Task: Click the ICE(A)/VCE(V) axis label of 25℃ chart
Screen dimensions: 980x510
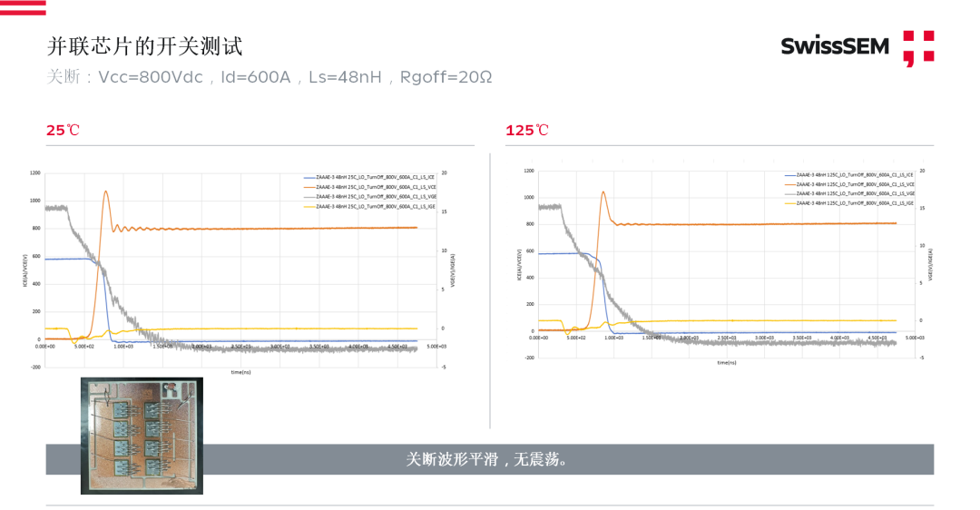Action: pos(25,269)
